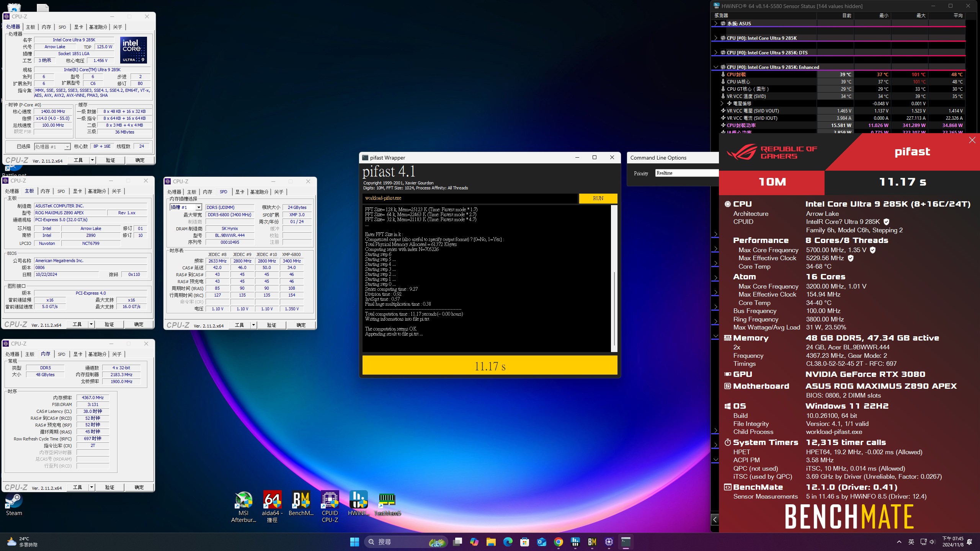Click the yellow 11.17 s result bar
980x551 pixels.
pyautogui.click(x=490, y=365)
